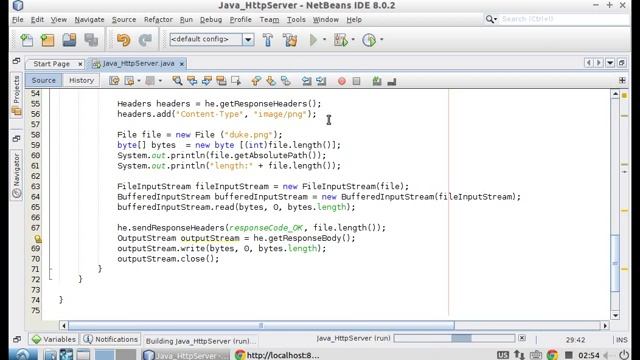Click the Shift Line Right icon
The image size is (640, 360).
pos(321,81)
